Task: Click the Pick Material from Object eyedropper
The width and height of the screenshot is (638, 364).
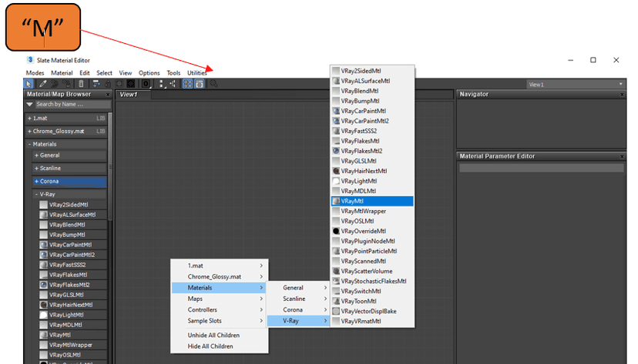Action: (42, 84)
